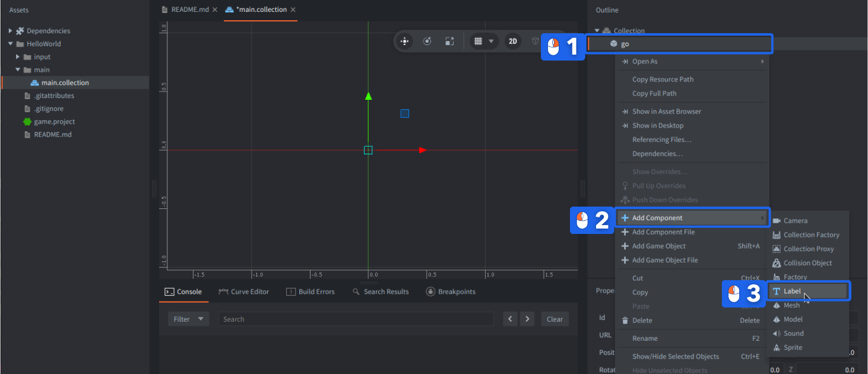Click the grid visibility icon

478,42
